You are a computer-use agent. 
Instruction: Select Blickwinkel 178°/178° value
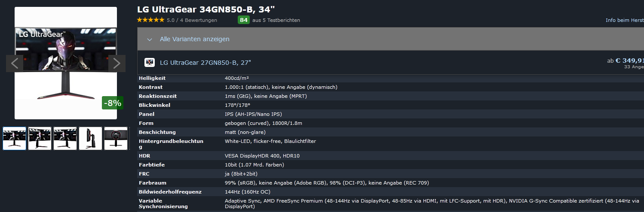237,105
